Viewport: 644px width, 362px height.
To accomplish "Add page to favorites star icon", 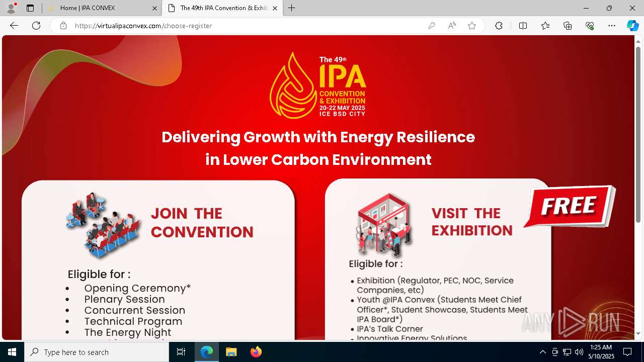I will pyautogui.click(x=472, y=26).
